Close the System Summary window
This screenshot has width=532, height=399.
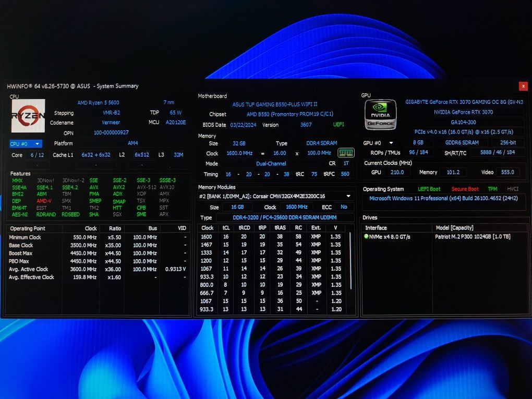pos(523,86)
